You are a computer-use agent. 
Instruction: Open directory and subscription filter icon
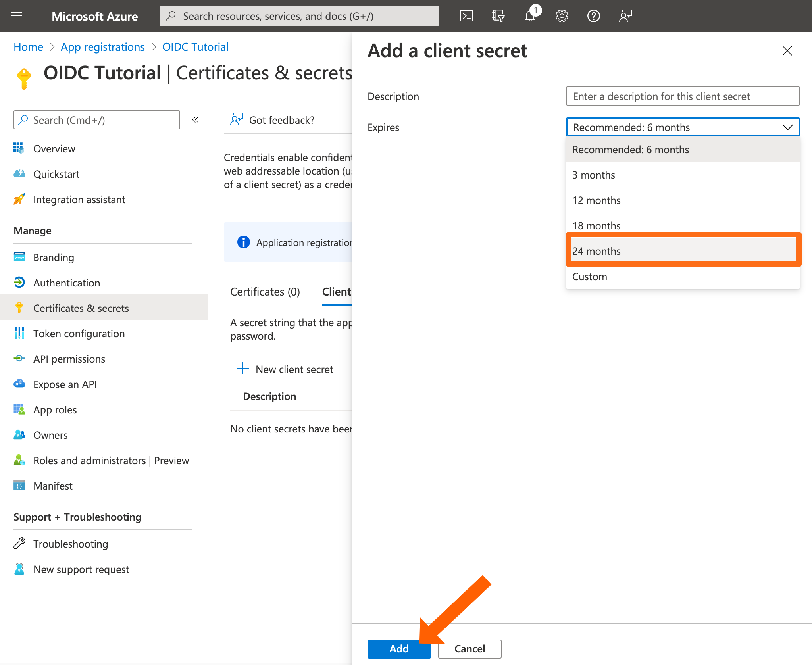click(x=498, y=16)
